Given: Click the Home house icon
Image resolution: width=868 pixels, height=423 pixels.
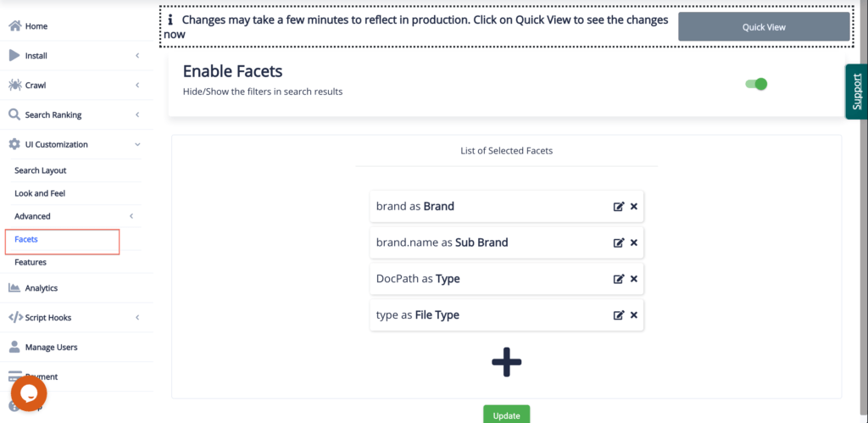Looking at the screenshot, I should click(x=15, y=26).
